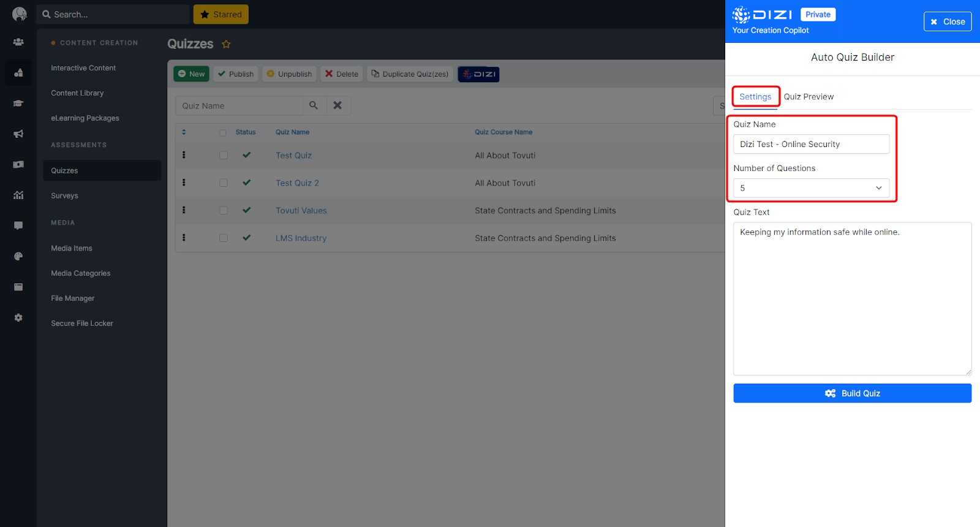
Task: Click the DIZI logo in copilot panel
Action: (763, 14)
